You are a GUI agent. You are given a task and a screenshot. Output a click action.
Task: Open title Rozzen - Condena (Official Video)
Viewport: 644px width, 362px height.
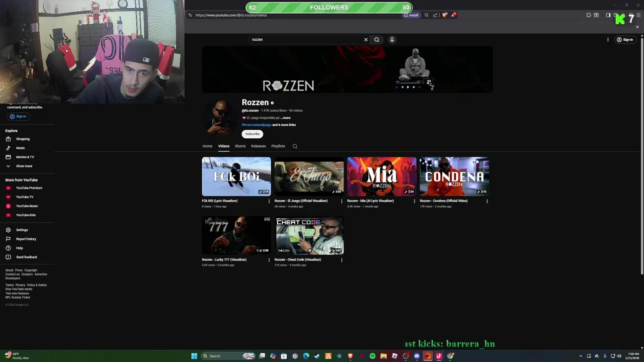click(444, 201)
